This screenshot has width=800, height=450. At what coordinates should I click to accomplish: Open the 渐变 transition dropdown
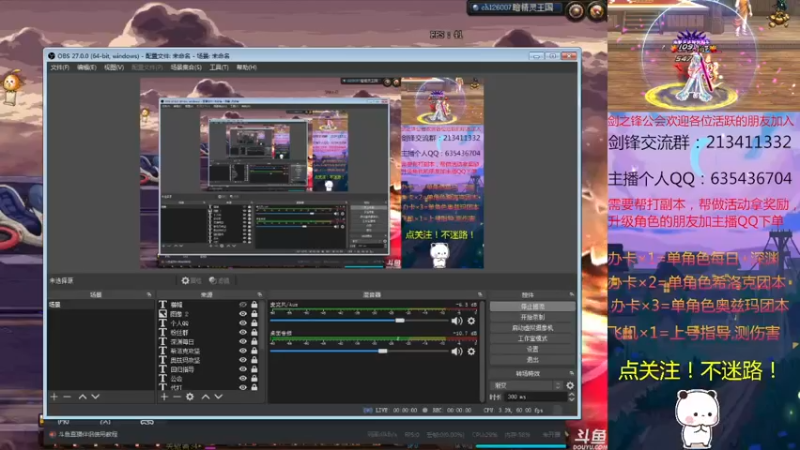coord(526,386)
